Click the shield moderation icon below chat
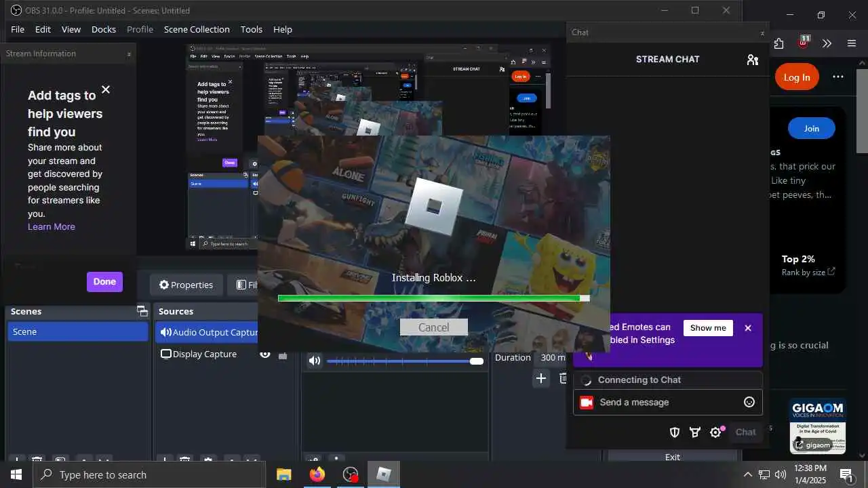The height and width of the screenshot is (488, 868). pos(675,432)
